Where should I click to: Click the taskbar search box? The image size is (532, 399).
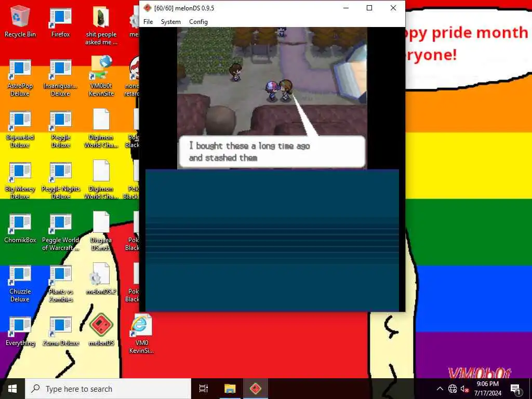(x=108, y=389)
